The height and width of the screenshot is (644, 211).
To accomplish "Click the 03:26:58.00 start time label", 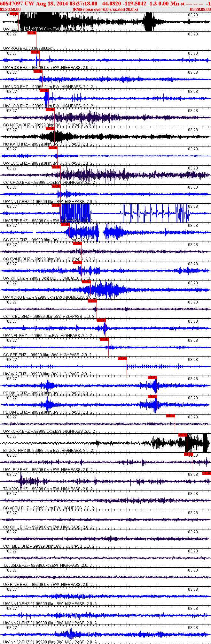I will (x=11, y=10).
